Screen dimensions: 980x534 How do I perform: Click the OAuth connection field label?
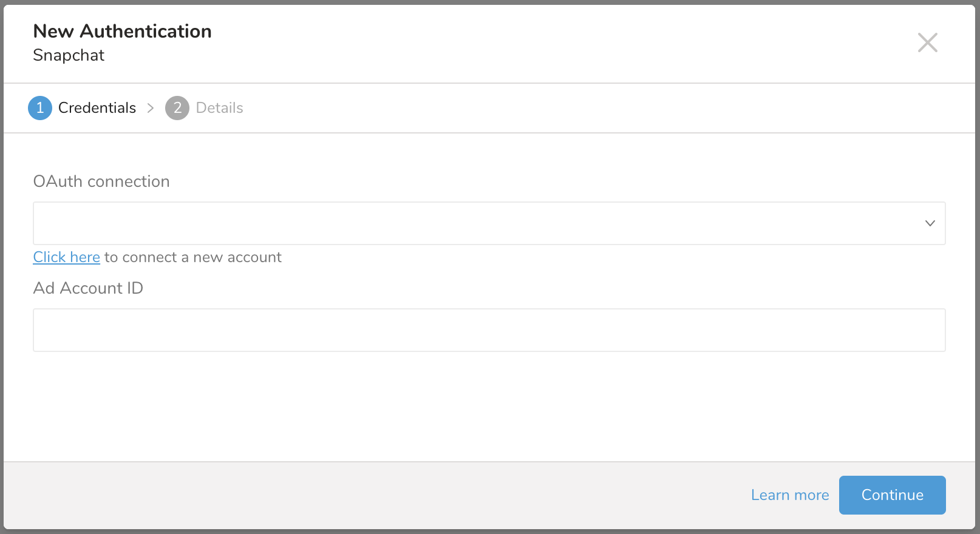coord(101,181)
